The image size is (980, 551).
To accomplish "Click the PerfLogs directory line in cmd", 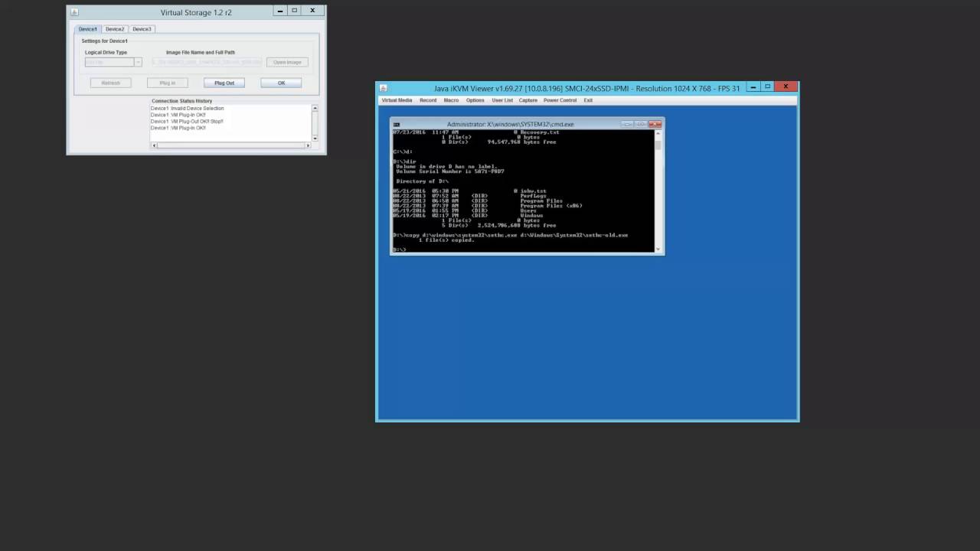I will tap(469, 196).
